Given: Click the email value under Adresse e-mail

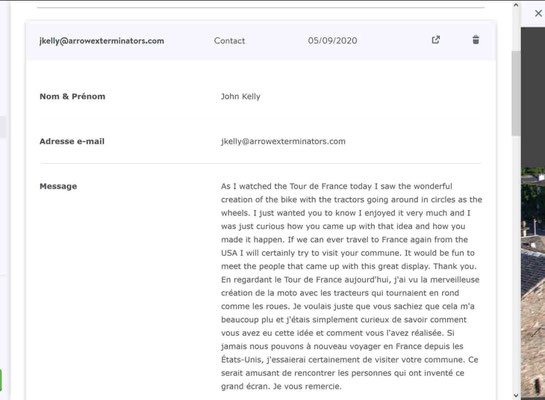Looking at the screenshot, I should pos(283,141).
